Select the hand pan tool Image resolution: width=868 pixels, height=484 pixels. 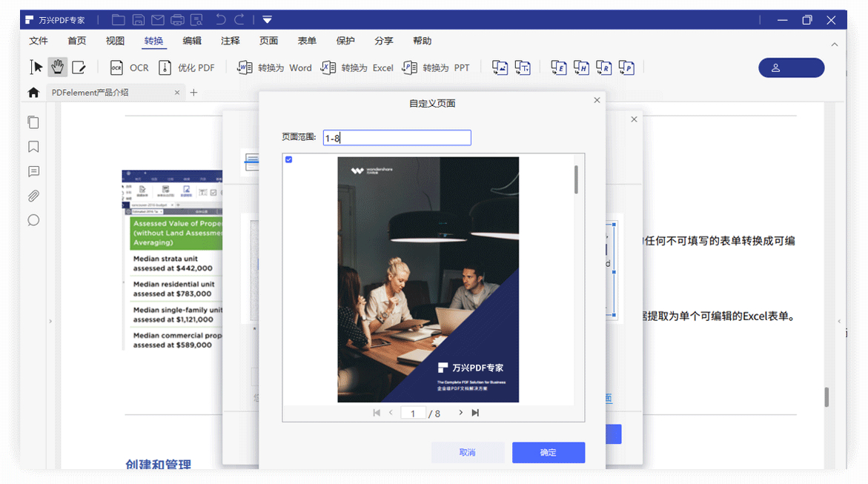(57, 67)
